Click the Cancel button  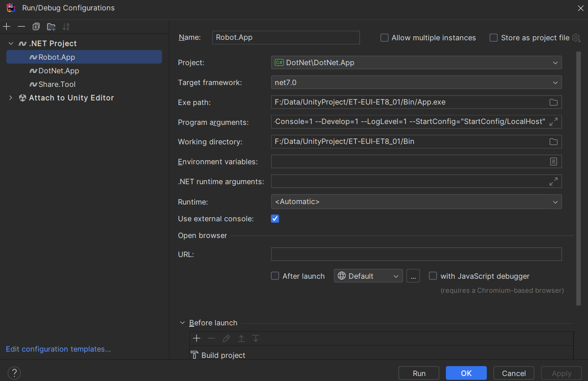coord(514,373)
